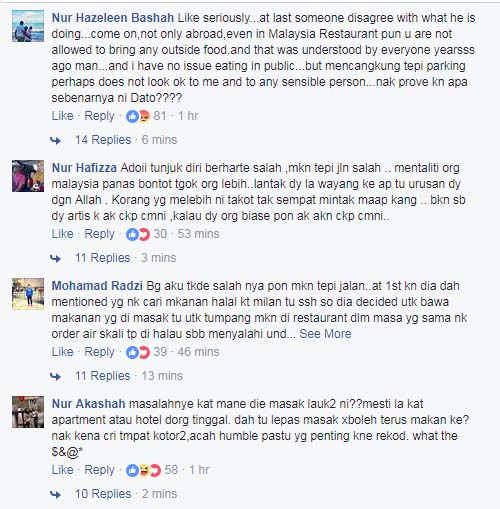Reply to Nur Hafizza's comment
500x509 pixels.
[99, 234]
